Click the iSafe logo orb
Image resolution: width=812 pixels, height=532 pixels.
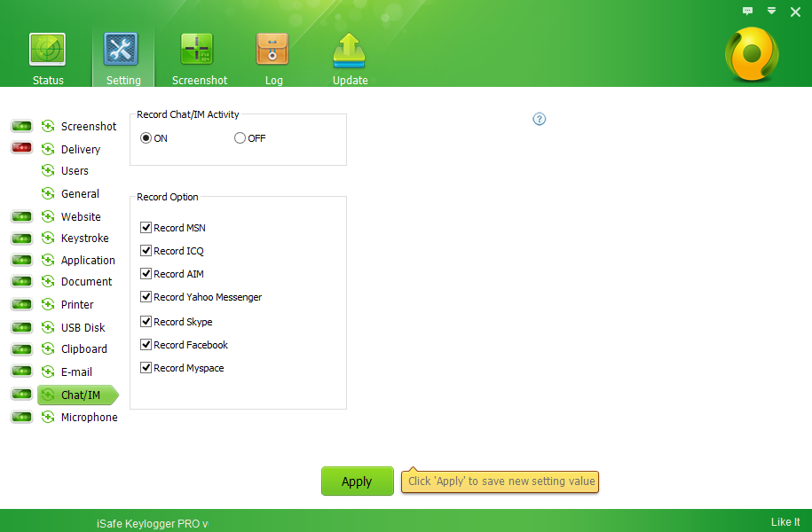[x=752, y=55]
